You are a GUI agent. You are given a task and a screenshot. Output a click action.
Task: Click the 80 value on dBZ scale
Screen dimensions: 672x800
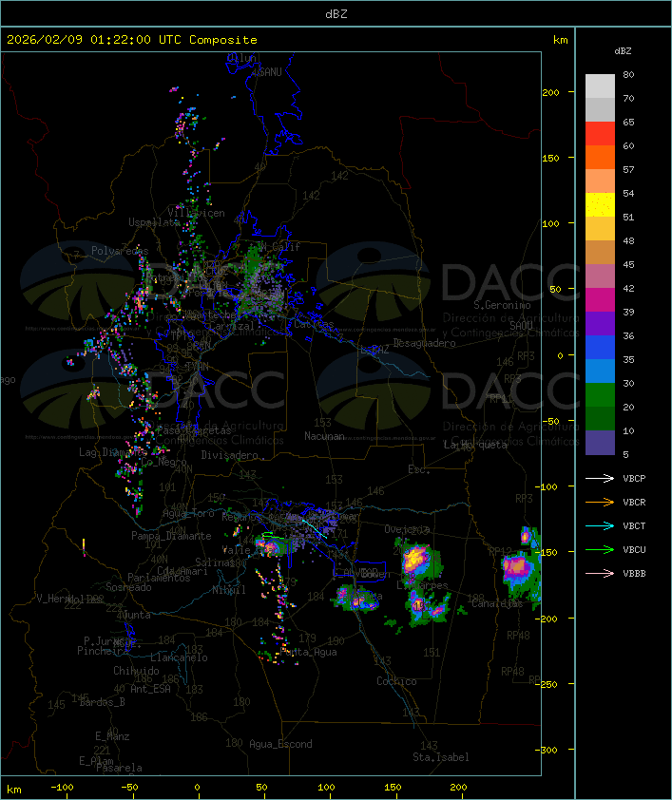[x=628, y=74]
